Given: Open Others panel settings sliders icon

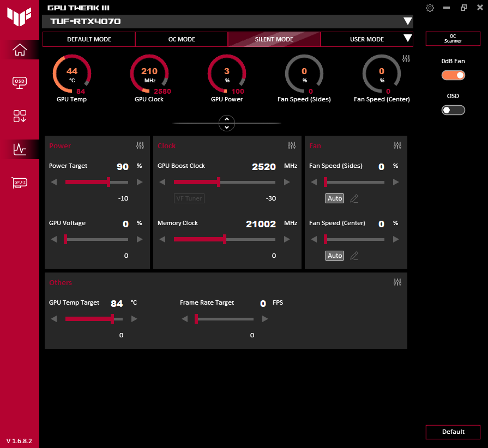Looking at the screenshot, I should point(397,282).
